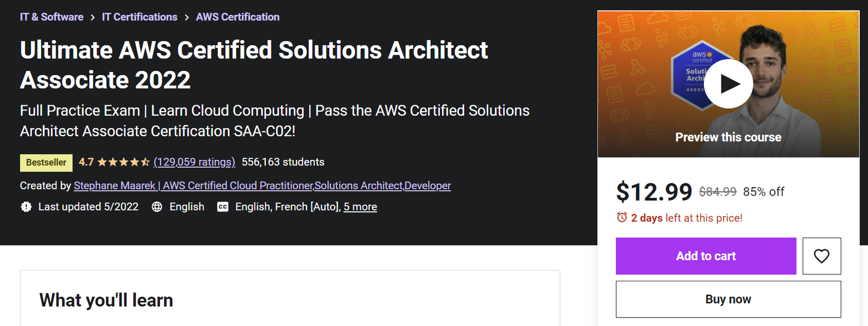This screenshot has height=326, width=868.
Task: Open the IT & Software breadcrumb
Action: 52,17
